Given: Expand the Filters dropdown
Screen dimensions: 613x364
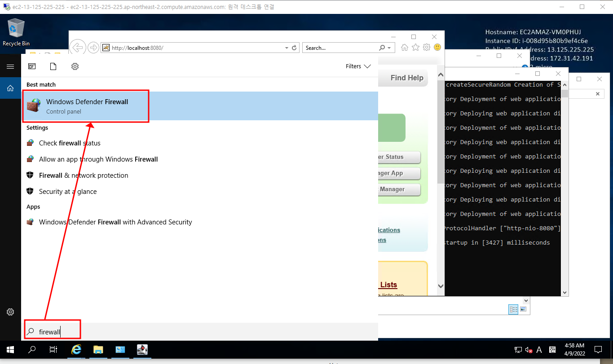Looking at the screenshot, I should tap(358, 66).
